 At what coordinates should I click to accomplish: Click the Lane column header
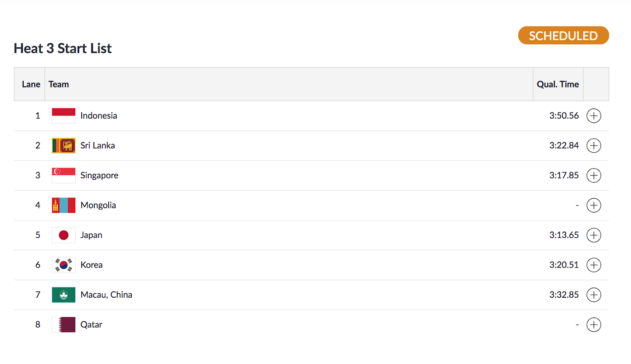coord(31,84)
